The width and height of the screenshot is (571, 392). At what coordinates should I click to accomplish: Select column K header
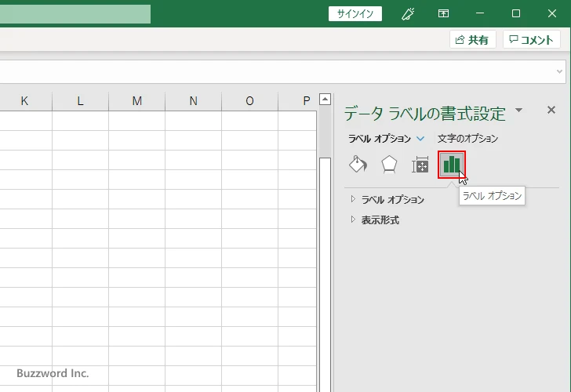24,101
